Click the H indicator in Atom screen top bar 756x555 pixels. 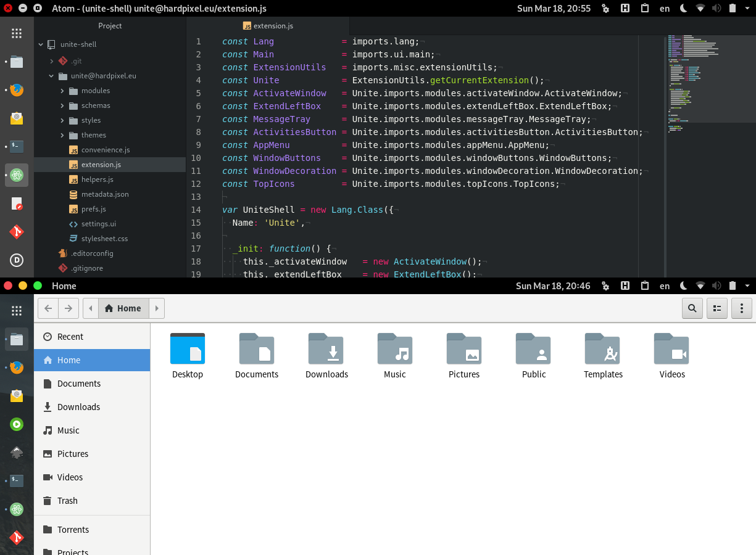click(625, 9)
